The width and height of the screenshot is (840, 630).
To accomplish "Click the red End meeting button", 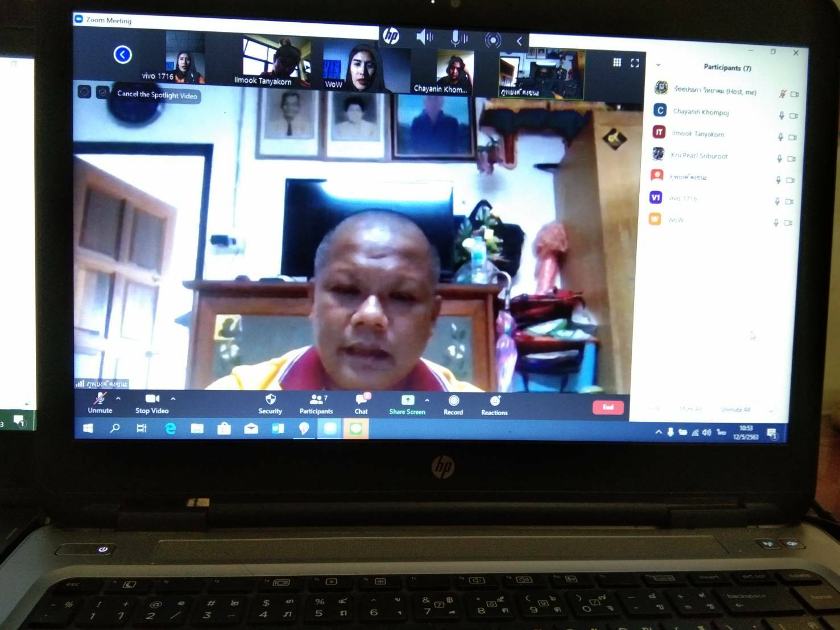I will tap(608, 407).
